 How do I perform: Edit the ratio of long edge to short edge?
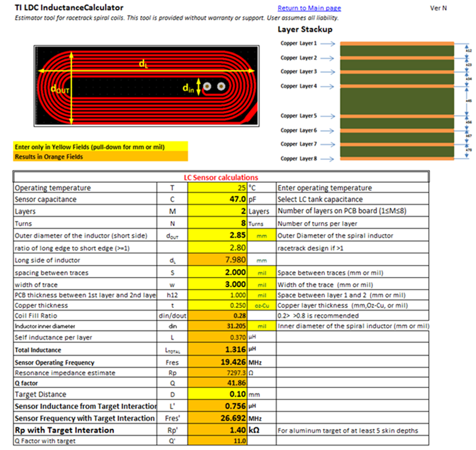point(217,248)
